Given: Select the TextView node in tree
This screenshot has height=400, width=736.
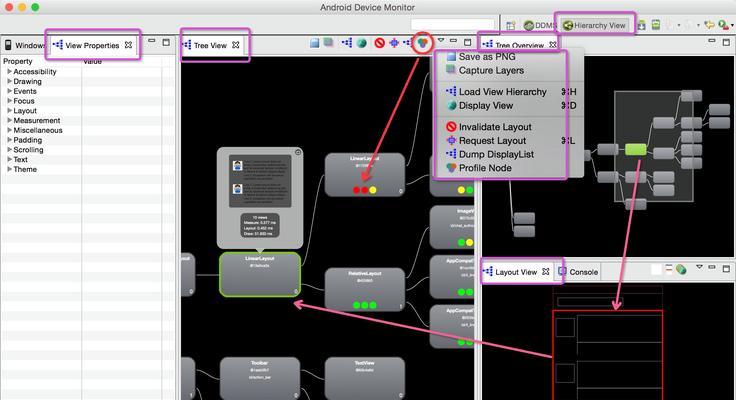Looking at the screenshot, I should pos(365,378).
